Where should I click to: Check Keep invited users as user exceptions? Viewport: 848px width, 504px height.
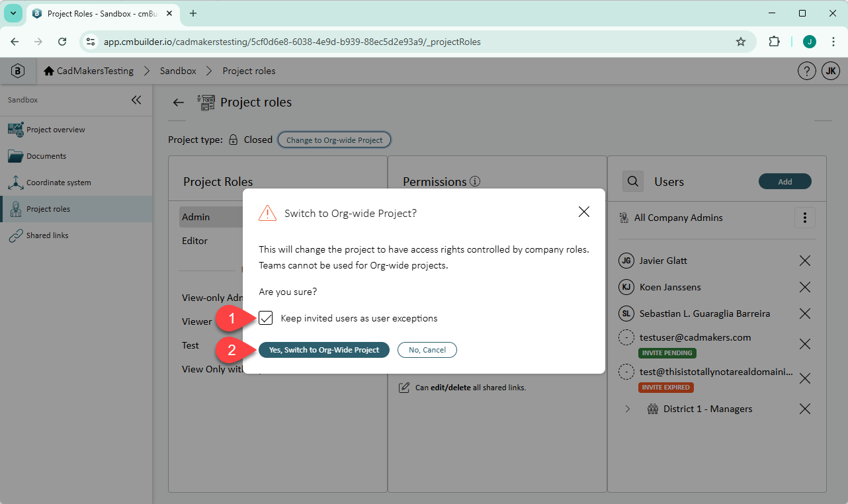266,318
